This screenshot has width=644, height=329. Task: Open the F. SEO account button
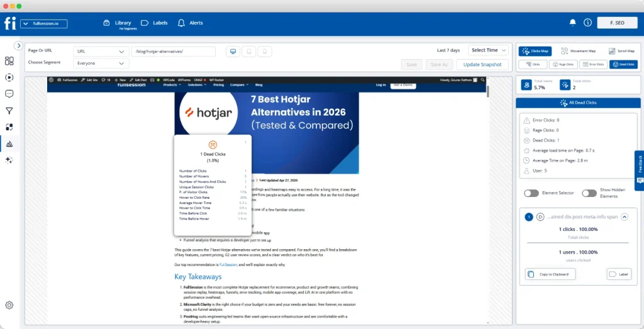pos(617,23)
